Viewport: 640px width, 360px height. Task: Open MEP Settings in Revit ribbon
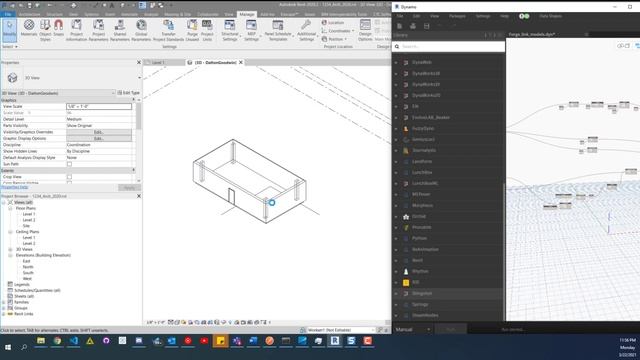251,30
